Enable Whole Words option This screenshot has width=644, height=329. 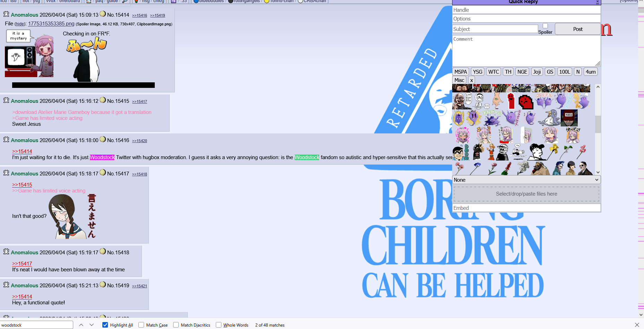point(219,325)
